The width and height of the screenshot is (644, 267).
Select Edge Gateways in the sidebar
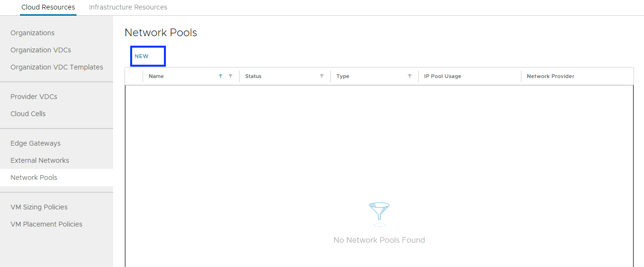pyautogui.click(x=36, y=143)
